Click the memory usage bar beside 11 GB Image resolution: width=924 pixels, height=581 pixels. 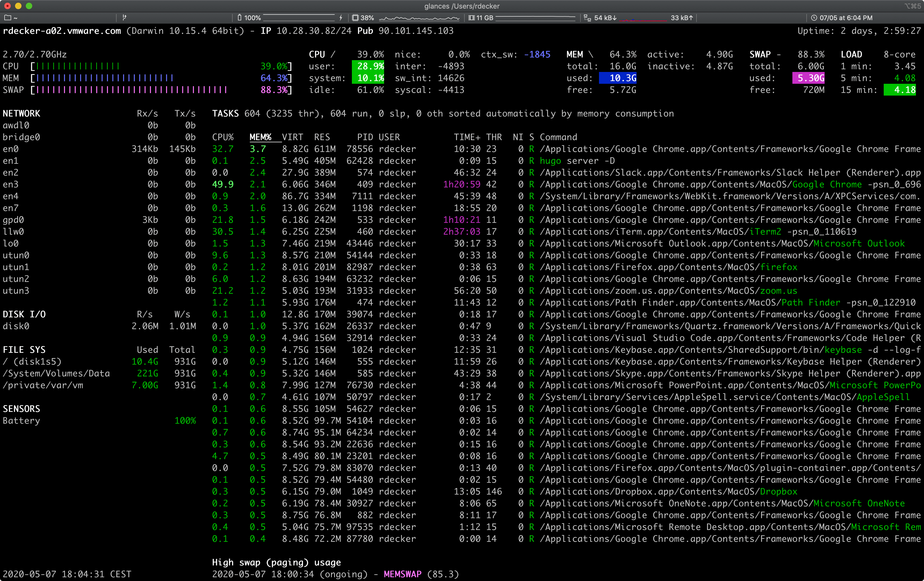pos(535,18)
